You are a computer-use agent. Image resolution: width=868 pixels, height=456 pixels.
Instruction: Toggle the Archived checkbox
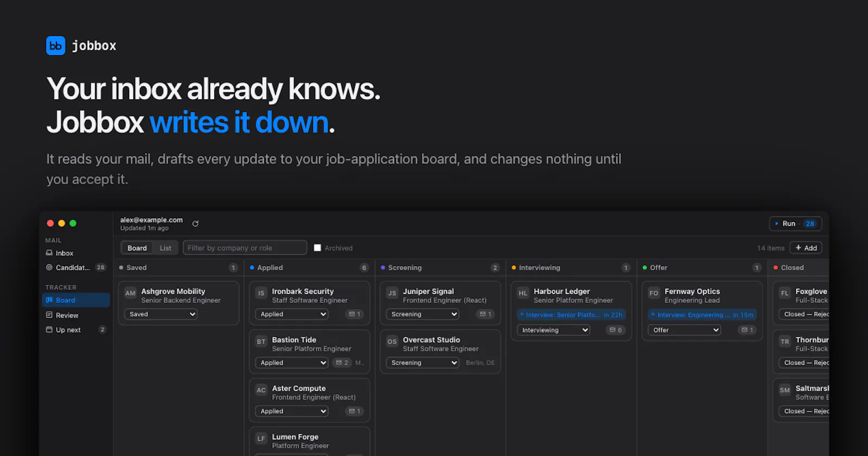pyautogui.click(x=317, y=248)
